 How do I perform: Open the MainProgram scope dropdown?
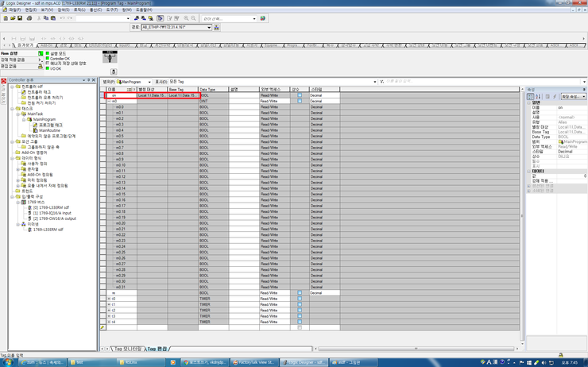click(x=149, y=82)
